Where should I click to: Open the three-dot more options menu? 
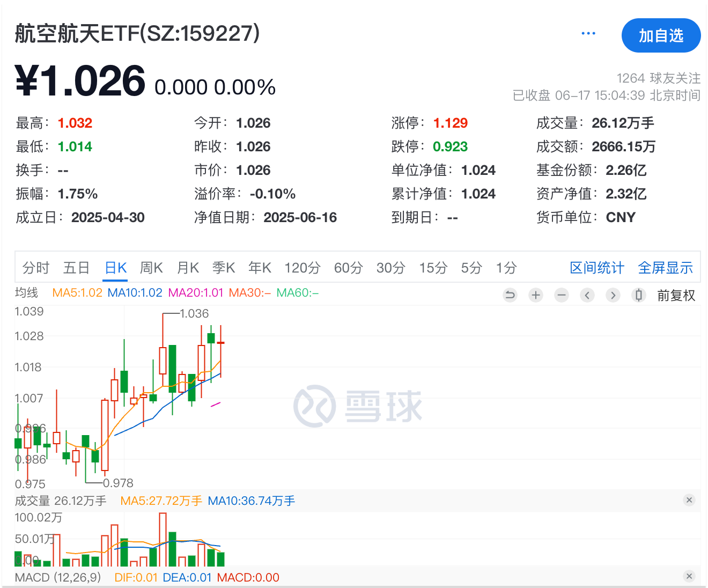click(588, 34)
